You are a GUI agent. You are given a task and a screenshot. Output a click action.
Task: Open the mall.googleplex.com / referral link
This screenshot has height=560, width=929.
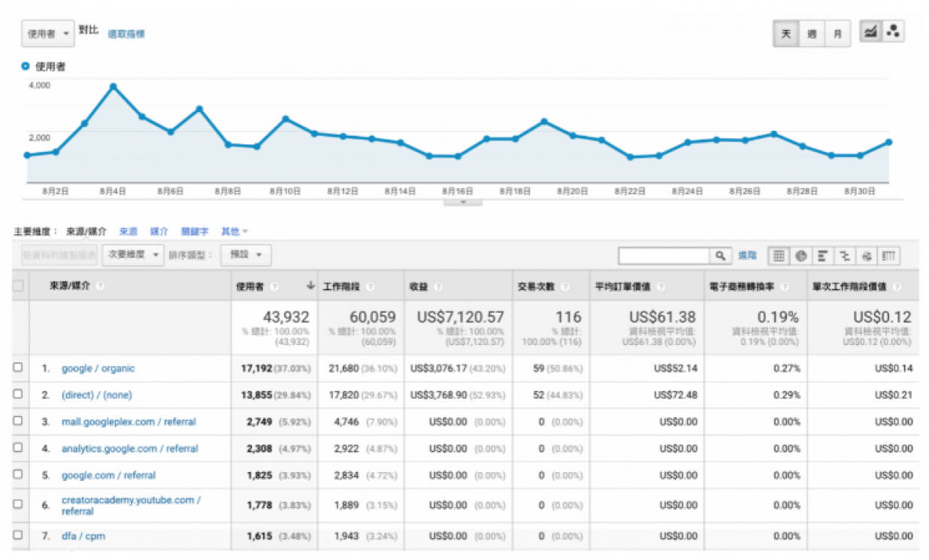pyautogui.click(x=129, y=422)
